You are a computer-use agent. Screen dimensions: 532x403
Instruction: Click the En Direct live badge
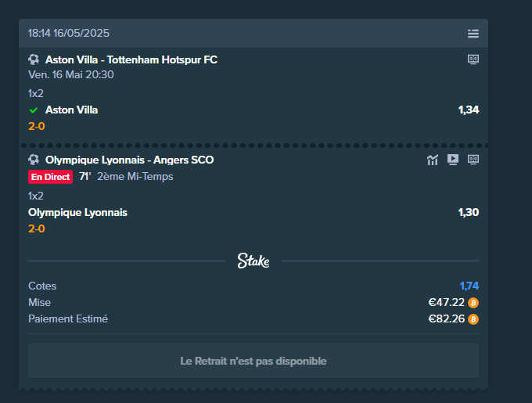(50, 177)
